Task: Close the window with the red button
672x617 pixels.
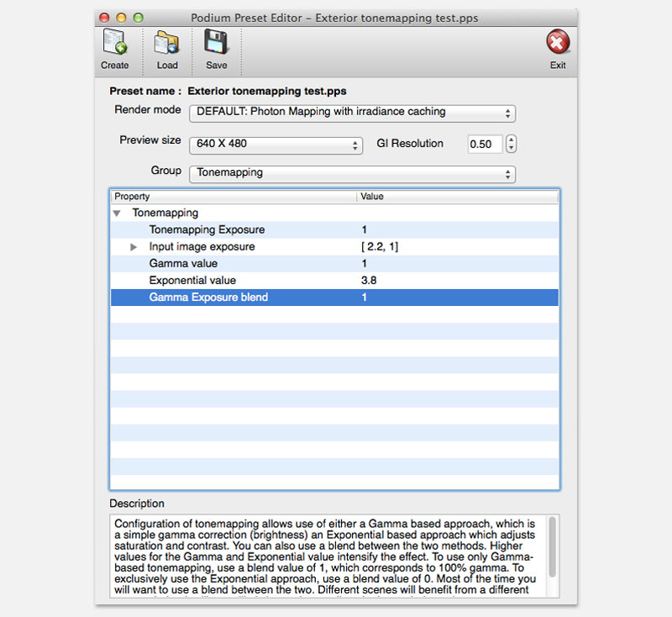Action: click(104, 18)
